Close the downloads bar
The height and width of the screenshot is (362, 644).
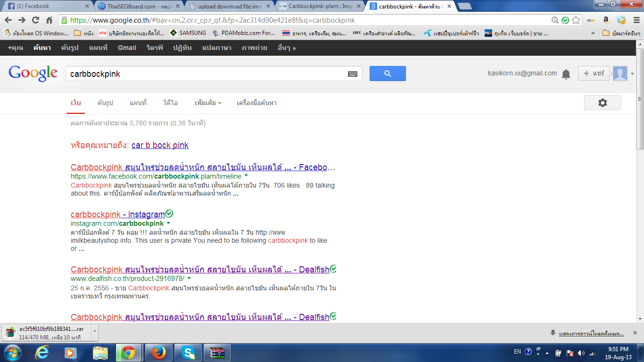coord(636,333)
